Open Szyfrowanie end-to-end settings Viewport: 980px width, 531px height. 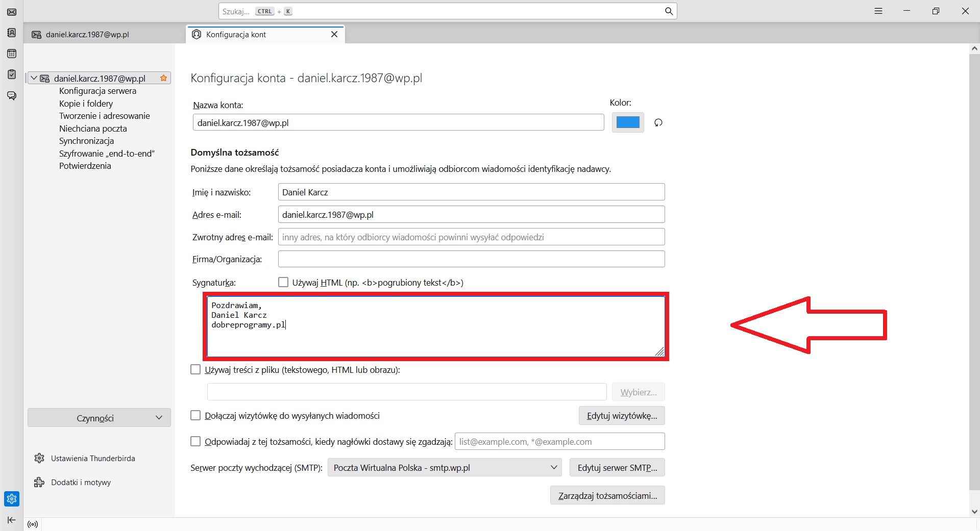click(107, 154)
